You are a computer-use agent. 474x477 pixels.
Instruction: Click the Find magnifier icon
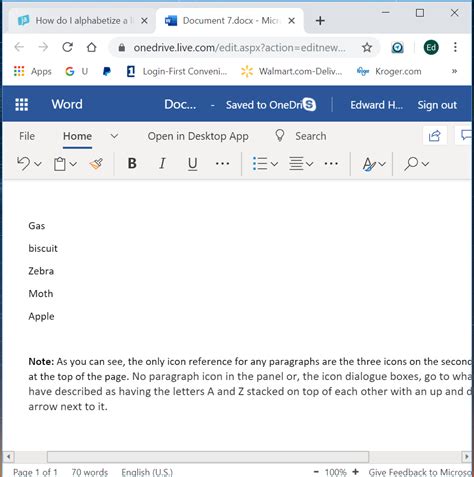point(411,164)
